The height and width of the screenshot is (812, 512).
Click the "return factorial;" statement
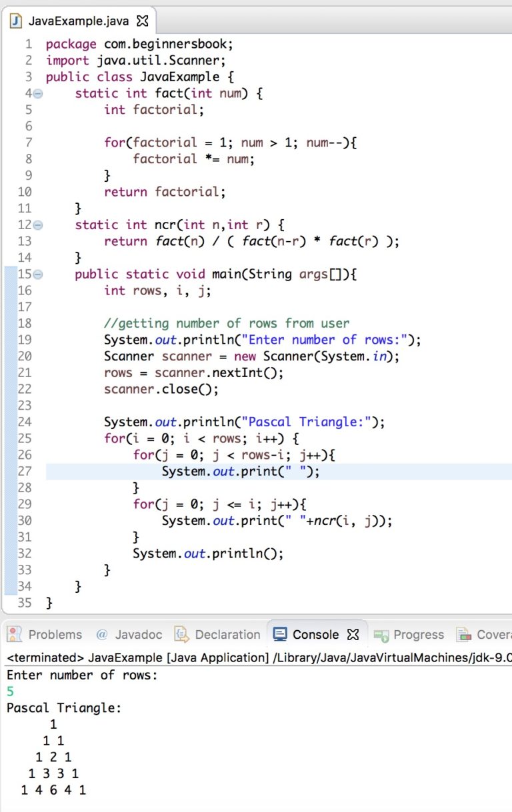[x=165, y=192]
